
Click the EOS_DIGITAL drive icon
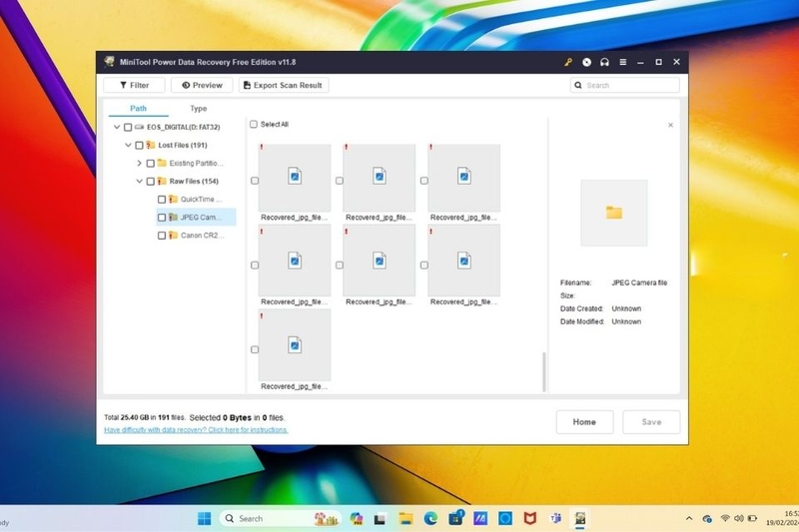[139, 127]
